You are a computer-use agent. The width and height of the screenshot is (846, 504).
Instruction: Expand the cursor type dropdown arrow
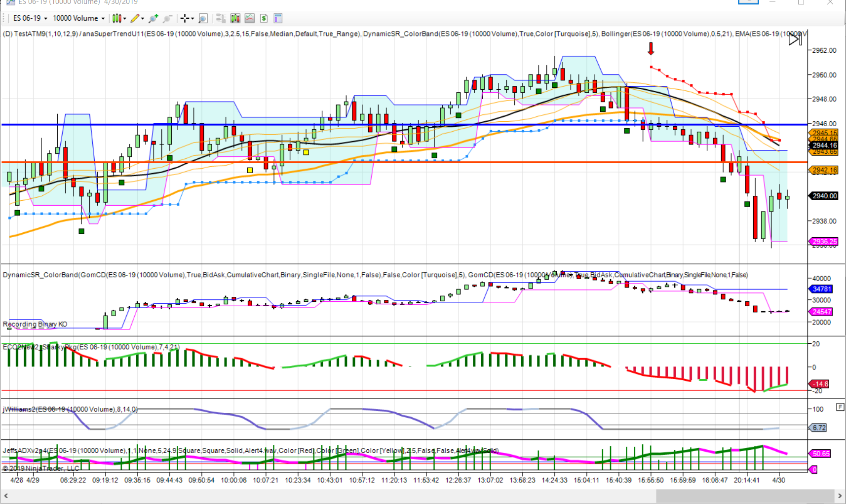[x=192, y=18]
